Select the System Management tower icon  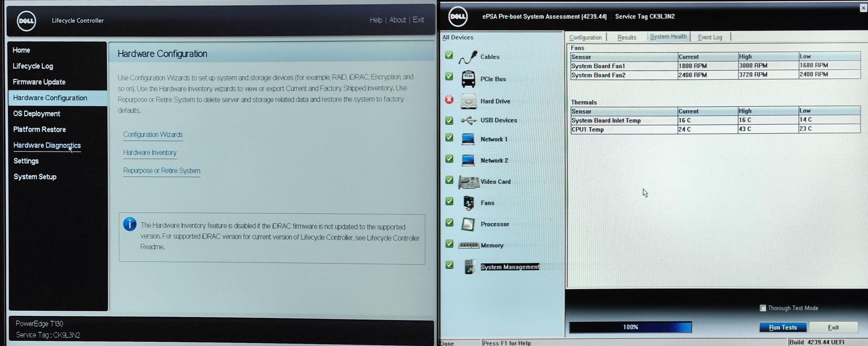pyautogui.click(x=469, y=267)
